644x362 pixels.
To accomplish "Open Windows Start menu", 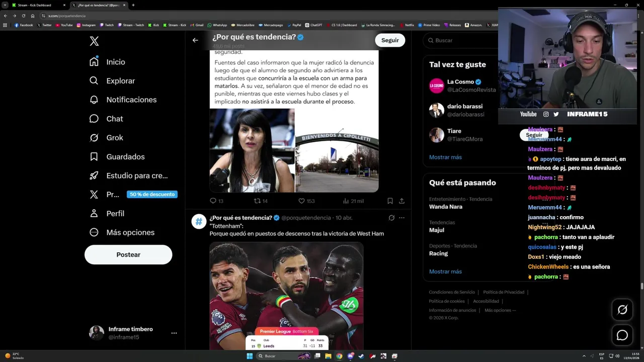I will (250, 356).
